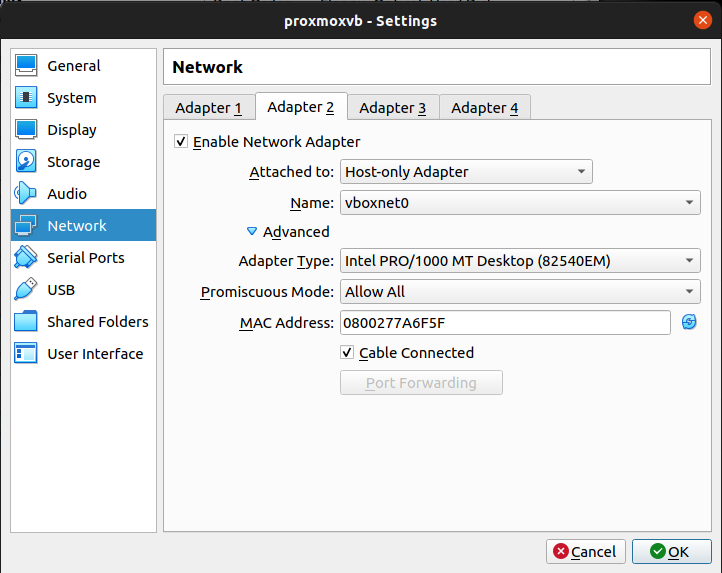Toggle the Cable Connected checkbox

(x=347, y=353)
